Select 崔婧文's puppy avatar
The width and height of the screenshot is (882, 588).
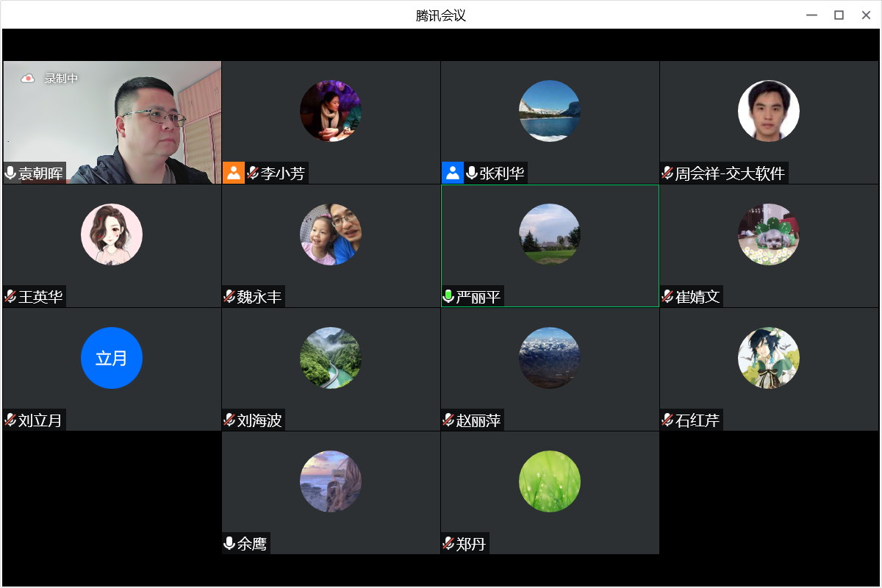point(769,234)
